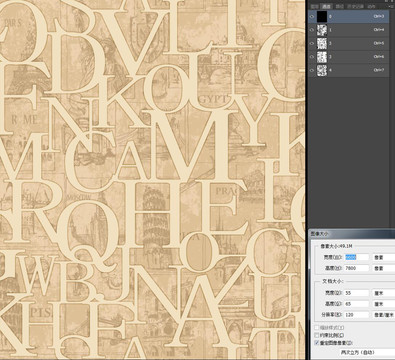
Task: Click the Ctrl+3 shortcut label of channel 0
Action: coord(379,16)
